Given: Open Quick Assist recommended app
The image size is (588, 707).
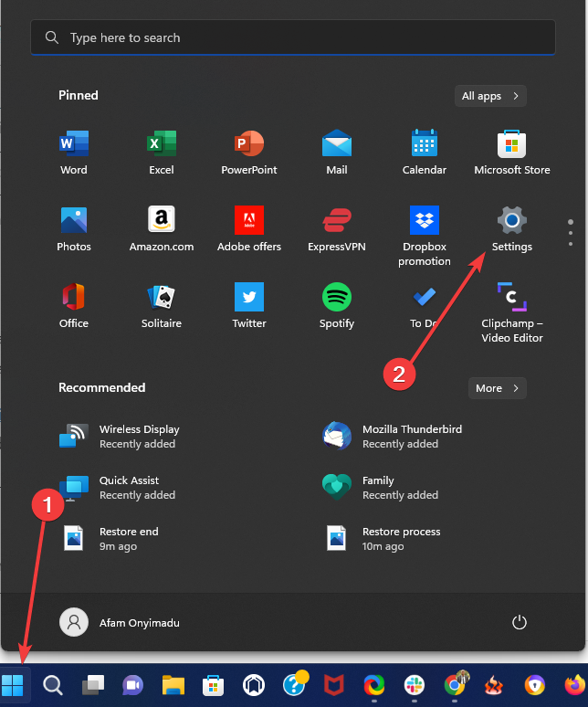Looking at the screenshot, I should [118, 488].
